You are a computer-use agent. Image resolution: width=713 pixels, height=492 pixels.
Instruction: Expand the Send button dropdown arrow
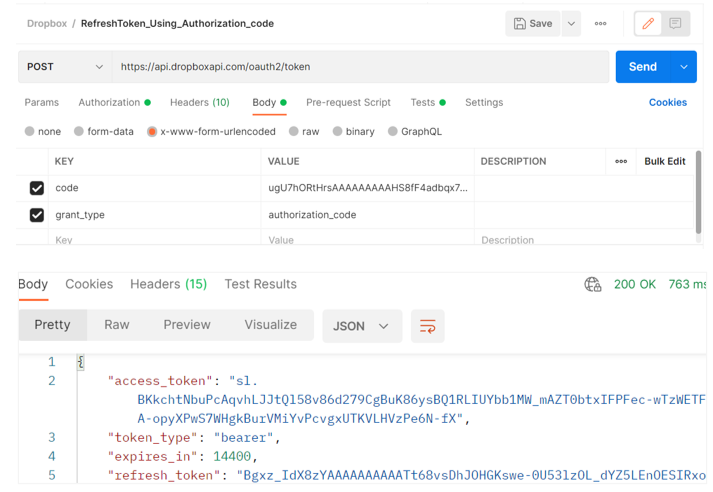pos(684,67)
